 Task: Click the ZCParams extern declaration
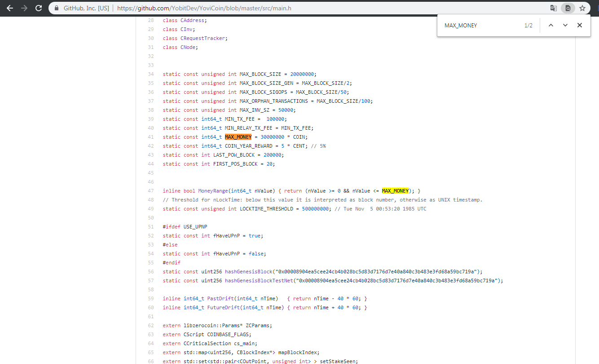click(x=217, y=325)
